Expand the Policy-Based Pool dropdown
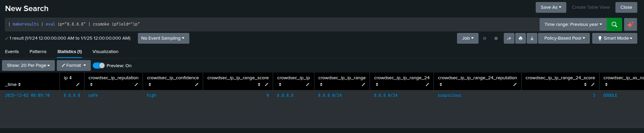644x133 pixels. [564, 38]
